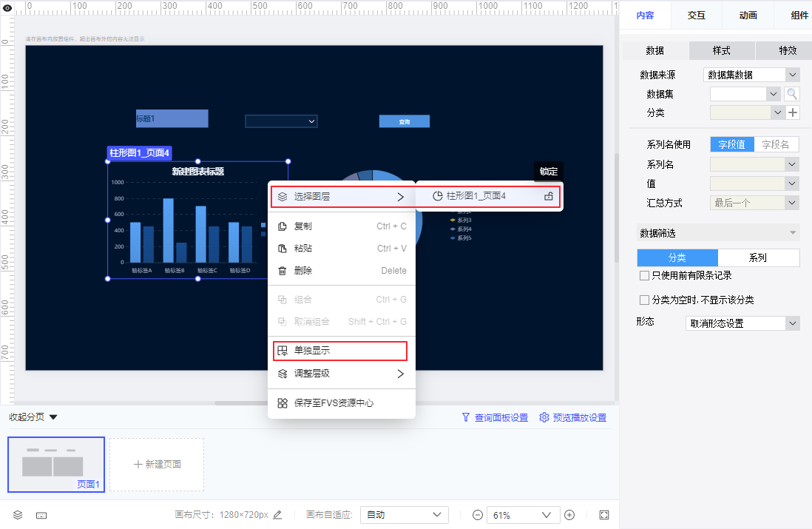Viewport: 812px width, 529px height.
Task: Open the 画布自适应 dropdown set to 自动
Action: tap(404, 515)
